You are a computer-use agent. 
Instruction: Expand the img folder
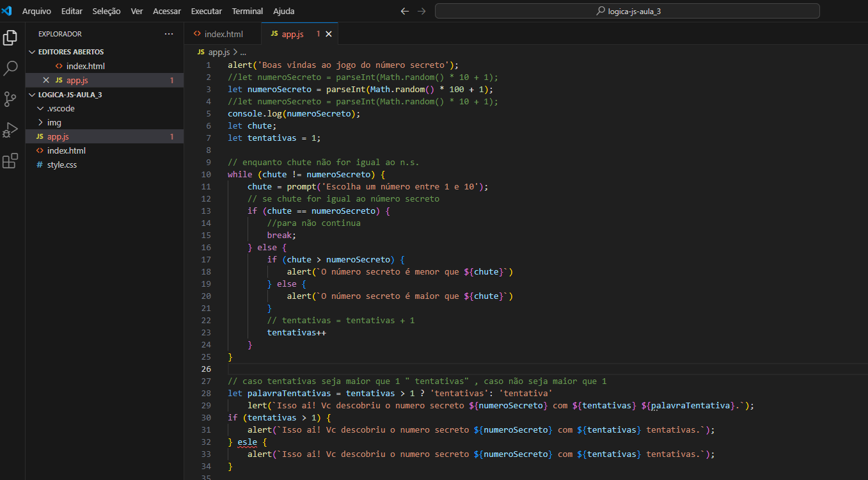tap(41, 122)
